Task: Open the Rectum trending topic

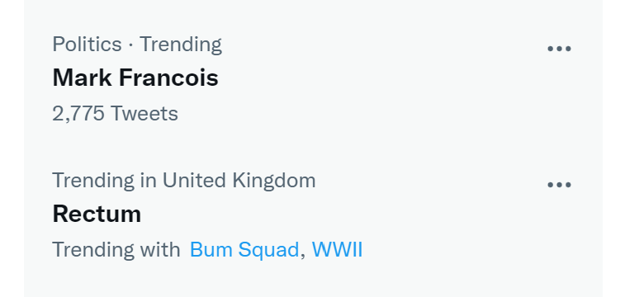Action: tap(97, 214)
